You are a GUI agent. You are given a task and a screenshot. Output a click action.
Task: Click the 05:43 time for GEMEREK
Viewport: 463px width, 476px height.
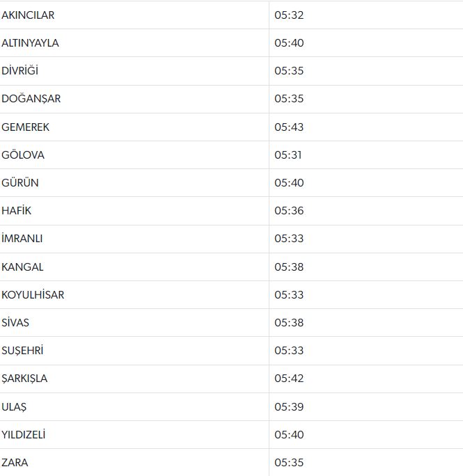coord(289,127)
